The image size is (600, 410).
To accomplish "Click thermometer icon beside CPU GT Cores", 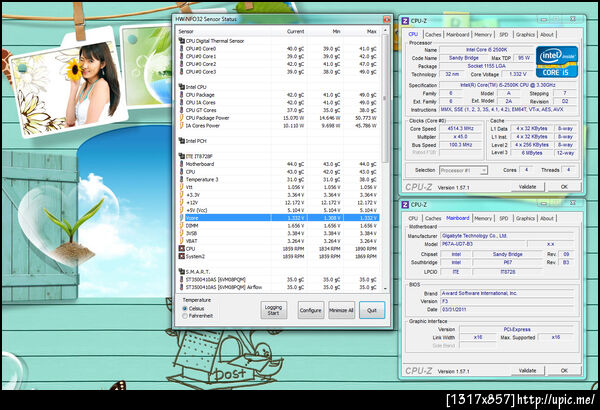I will [181, 110].
